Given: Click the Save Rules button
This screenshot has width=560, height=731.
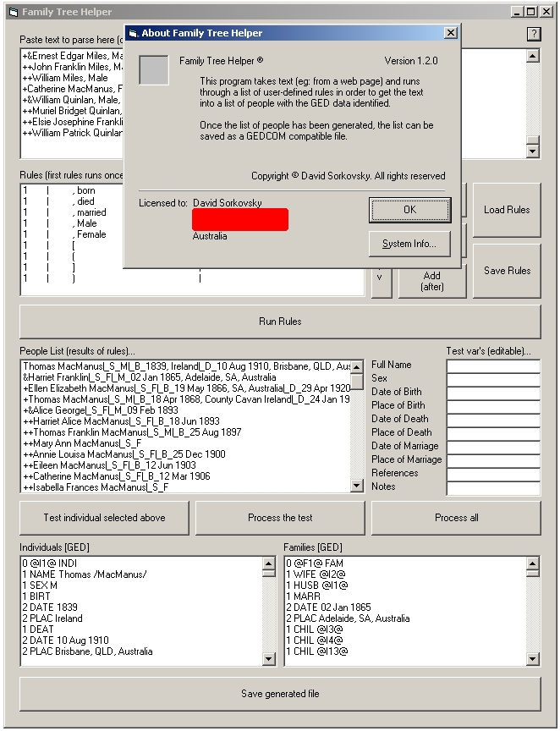Looking at the screenshot, I should point(507,271).
